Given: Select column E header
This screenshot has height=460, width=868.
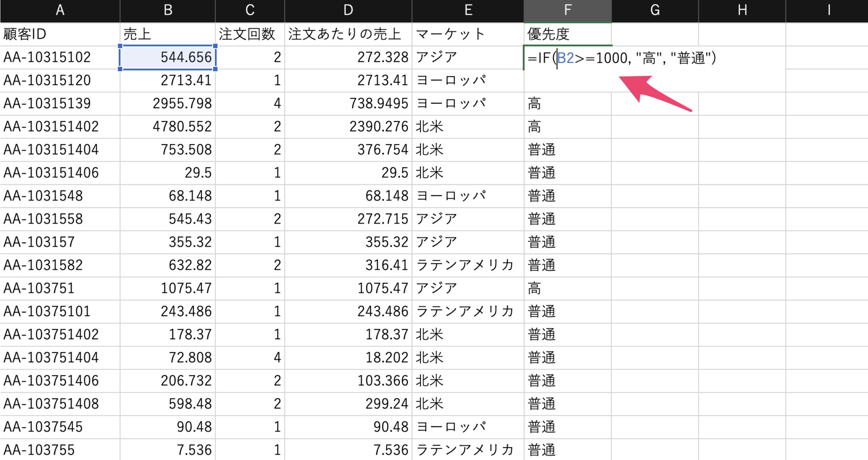Looking at the screenshot, I should pyautogui.click(x=468, y=11).
